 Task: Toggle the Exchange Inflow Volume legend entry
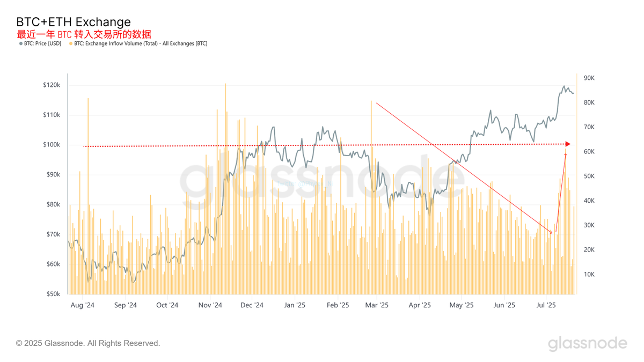click(x=138, y=43)
